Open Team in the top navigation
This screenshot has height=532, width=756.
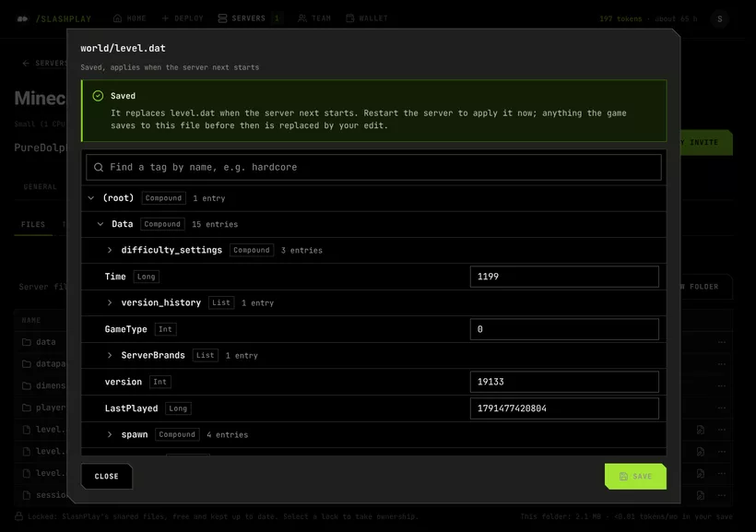[x=314, y=18]
